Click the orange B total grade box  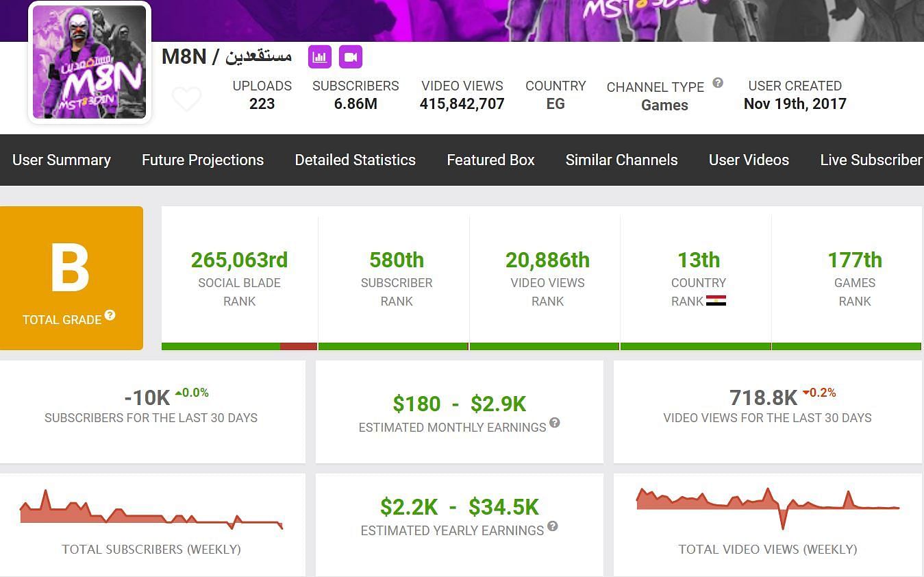tap(71, 278)
